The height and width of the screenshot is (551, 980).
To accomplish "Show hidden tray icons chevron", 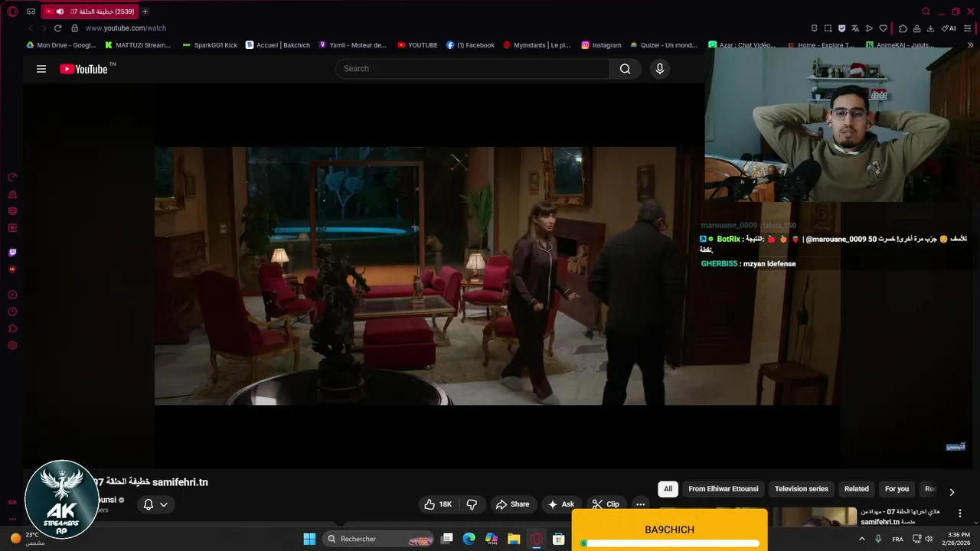I will point(862,539).
